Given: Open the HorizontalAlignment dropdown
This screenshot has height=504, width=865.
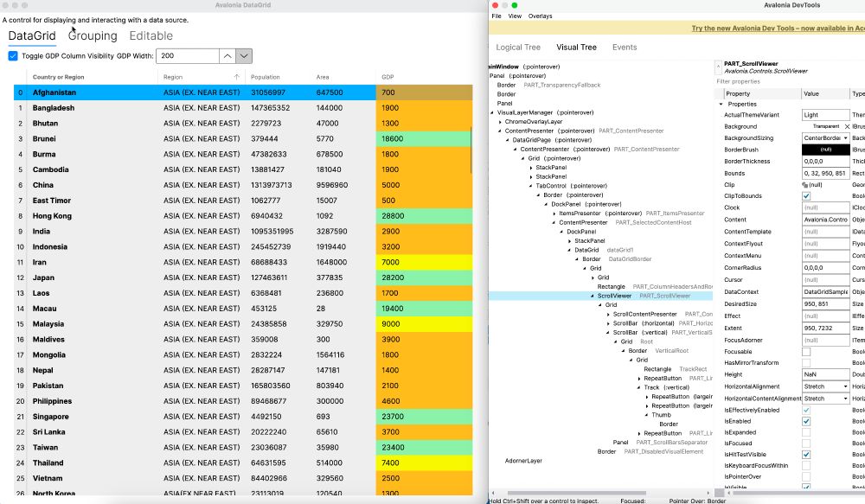Looking at the screenshot, I should (x=826, y=386).
